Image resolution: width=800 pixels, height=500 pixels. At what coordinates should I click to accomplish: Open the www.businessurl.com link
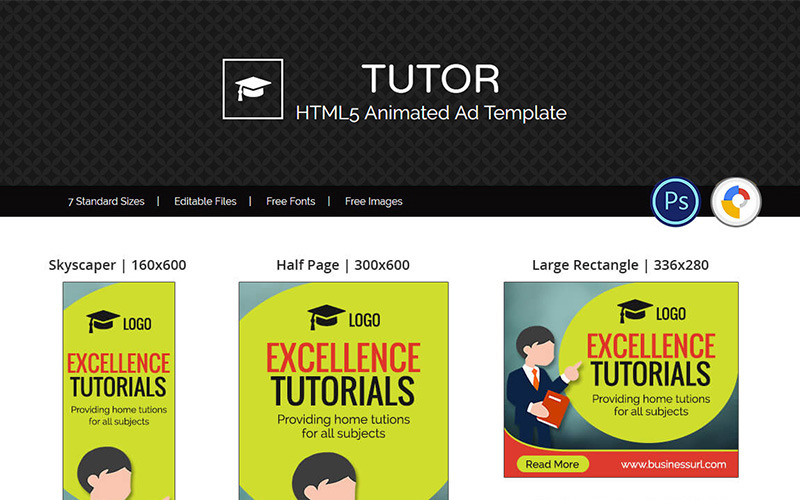673,464
